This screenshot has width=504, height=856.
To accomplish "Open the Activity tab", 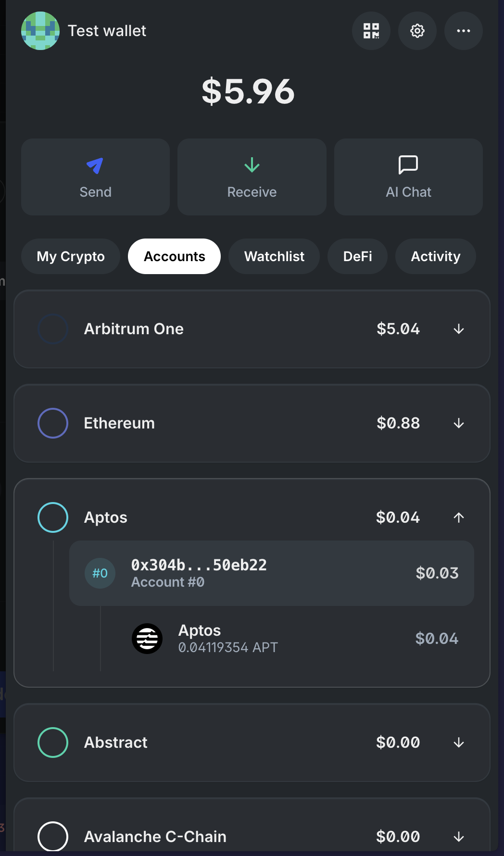I will [436, 256].
